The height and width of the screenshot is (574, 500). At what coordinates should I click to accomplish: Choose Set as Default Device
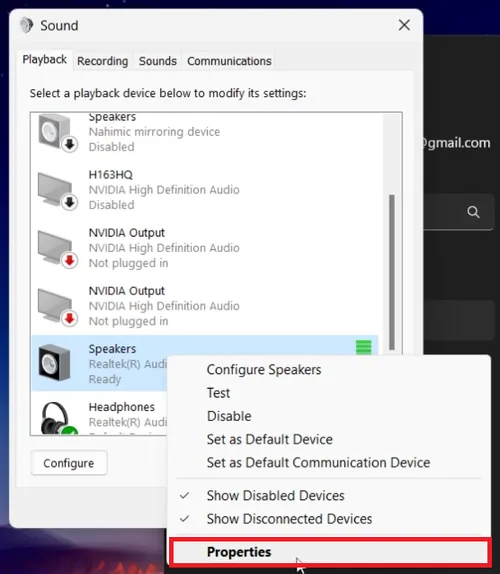(x=270, y=439)
